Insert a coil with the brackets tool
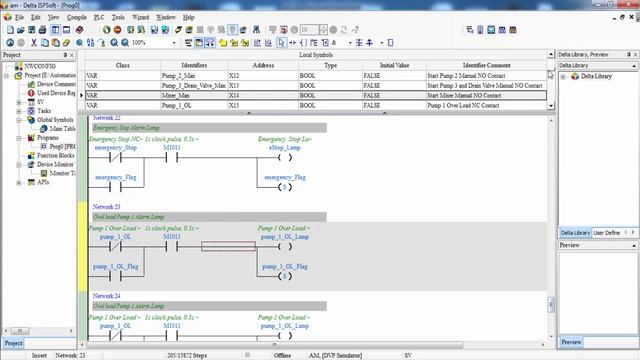This screenshot has width=640, height=360. point(303,42)
